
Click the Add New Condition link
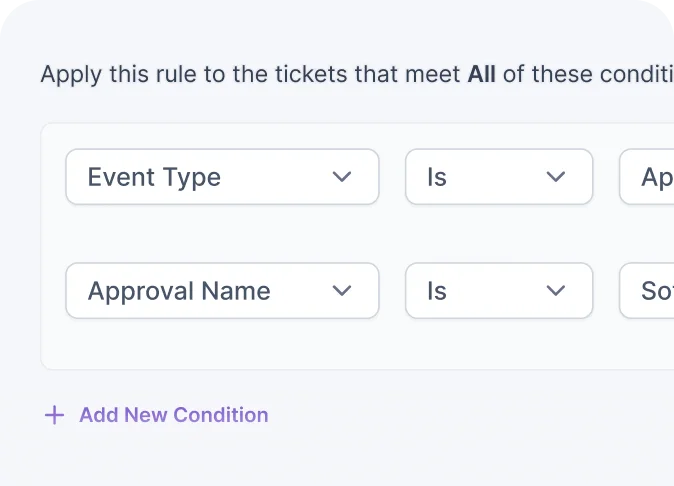click(x=174, y=415)
